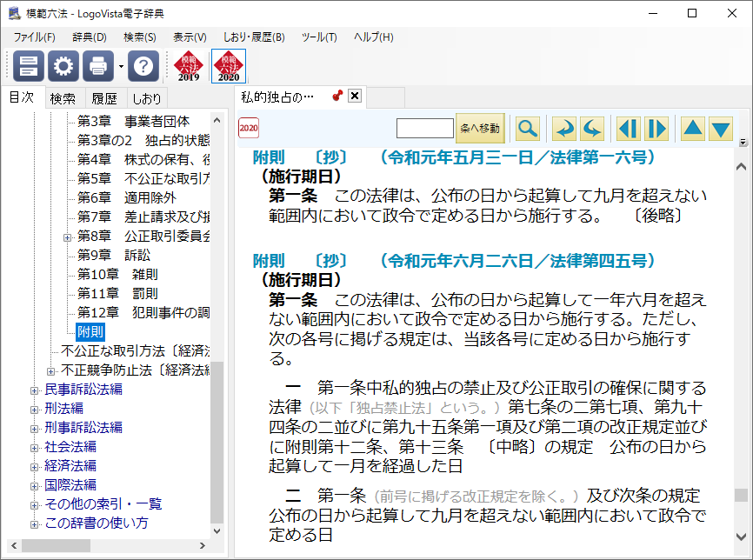This screenshot has width=753, height=560.
Task: Open the しおり・履歴(B) menu
Action: [254, 37]
